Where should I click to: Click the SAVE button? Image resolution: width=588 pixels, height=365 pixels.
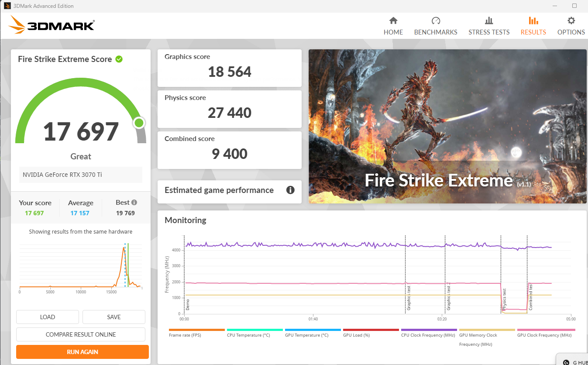114,317
